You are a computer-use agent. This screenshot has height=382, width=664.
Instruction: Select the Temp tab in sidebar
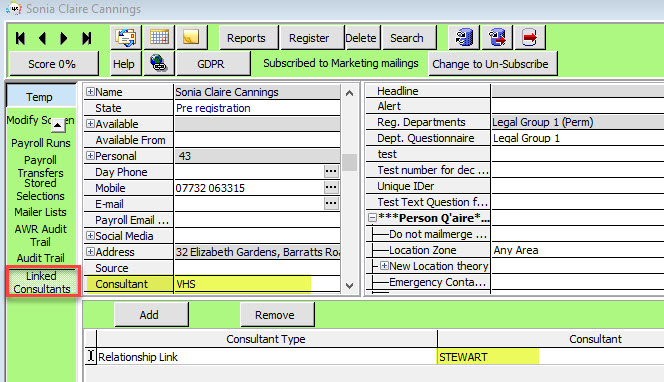point(41,97)
